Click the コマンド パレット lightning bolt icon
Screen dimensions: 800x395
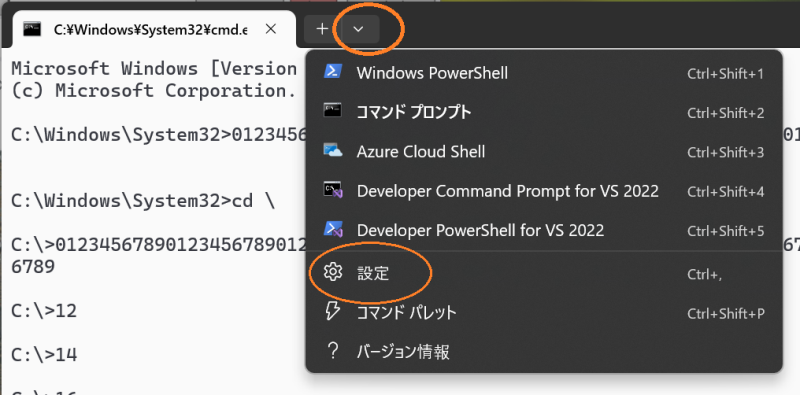tap(333, 312)
